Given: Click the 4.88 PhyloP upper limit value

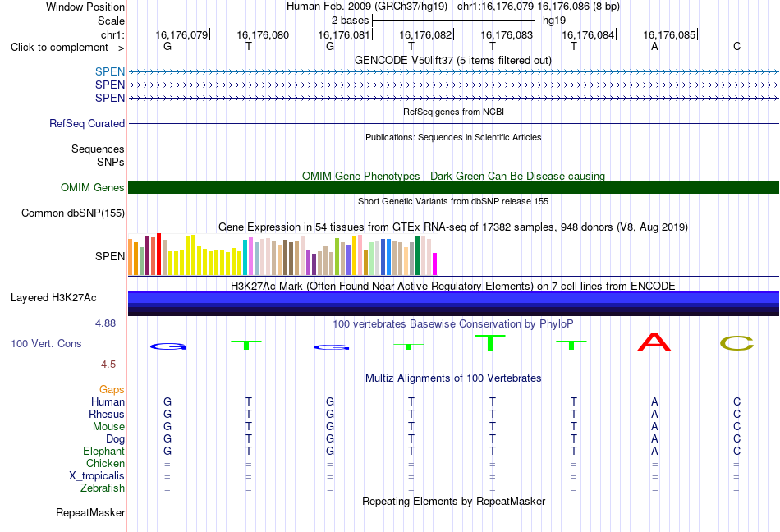Looking at the screenshot, I should (x=105, y=323).
